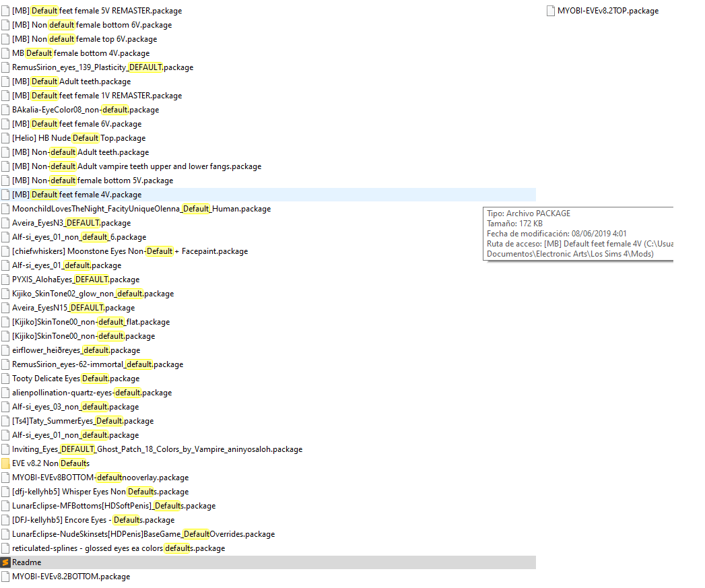The height and width of the screenshot is (588, 705).
Task: Click file icon of alienpollination-quartz-eyes-default.package
Action: coord(5,393)
